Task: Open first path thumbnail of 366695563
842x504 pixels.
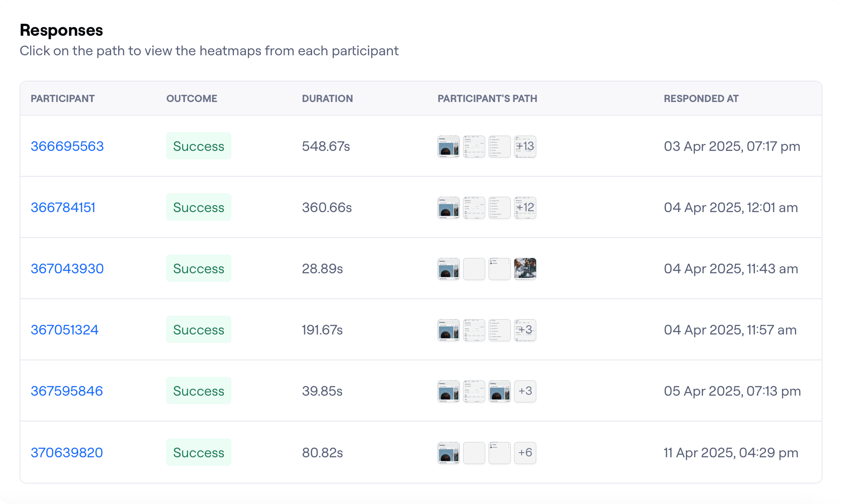Action: [x=449, y=147]
